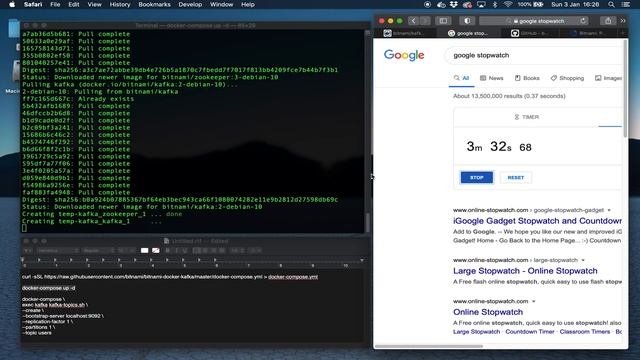Switch to the TIMER tab in widget
640x360 pixels.
pyautogui.click(x=527, y=117)
